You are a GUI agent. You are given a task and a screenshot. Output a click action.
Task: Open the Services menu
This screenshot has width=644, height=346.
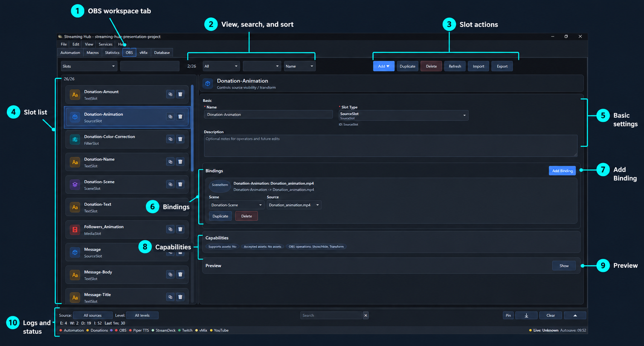point(105,44)
